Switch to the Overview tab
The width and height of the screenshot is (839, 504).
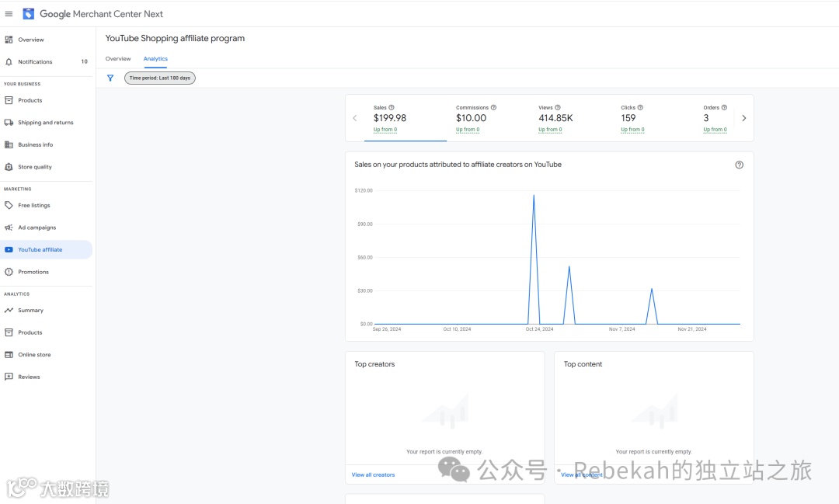pyautogui.click(x=118, y=59)
